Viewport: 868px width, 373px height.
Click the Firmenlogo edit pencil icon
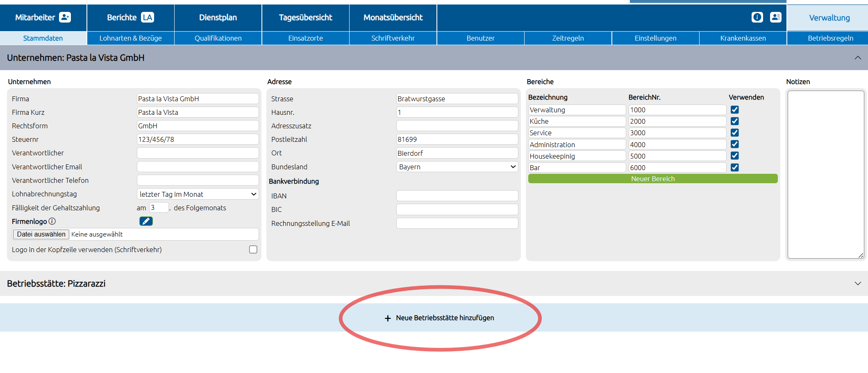coord(146,221)
